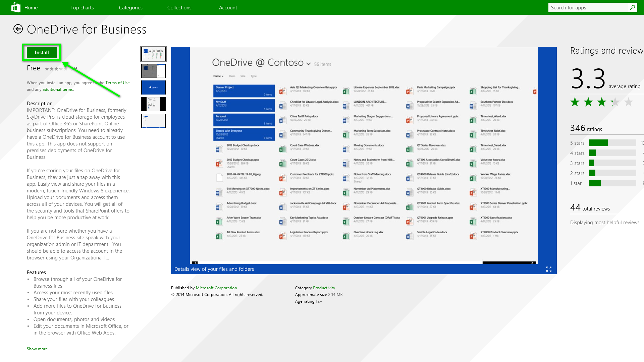
Task: Sort by the Name column header
Action: pyautogui.click(x=217, y=76)
